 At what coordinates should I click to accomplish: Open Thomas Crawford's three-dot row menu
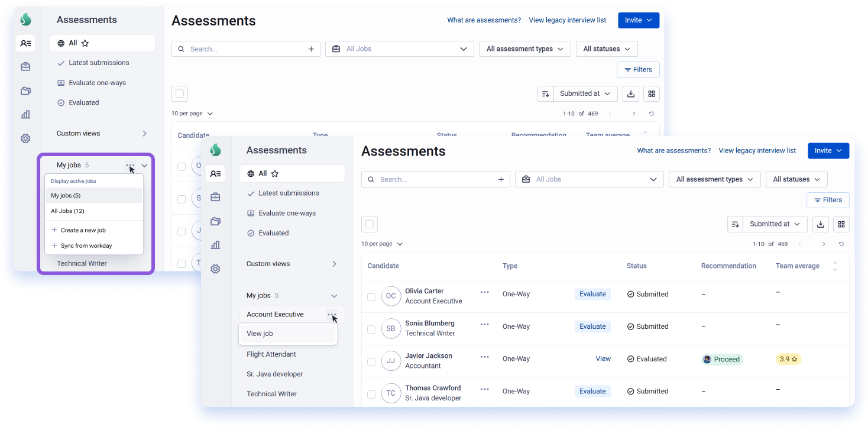(485, 389)
